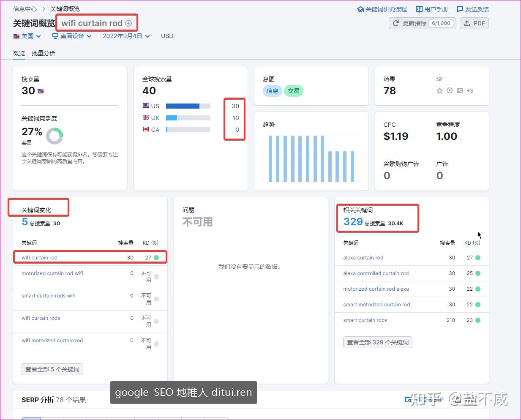The height and width of the screenshot is (420, 521).
Task: Export the report with the PDF button
Action: point(474,23)
